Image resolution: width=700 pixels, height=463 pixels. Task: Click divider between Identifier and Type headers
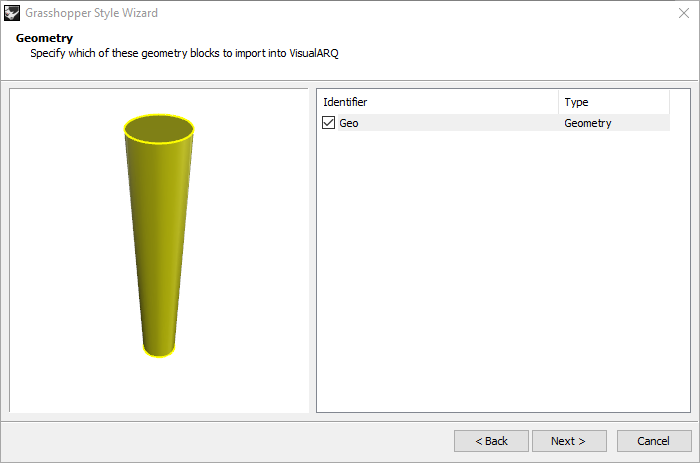558,102
